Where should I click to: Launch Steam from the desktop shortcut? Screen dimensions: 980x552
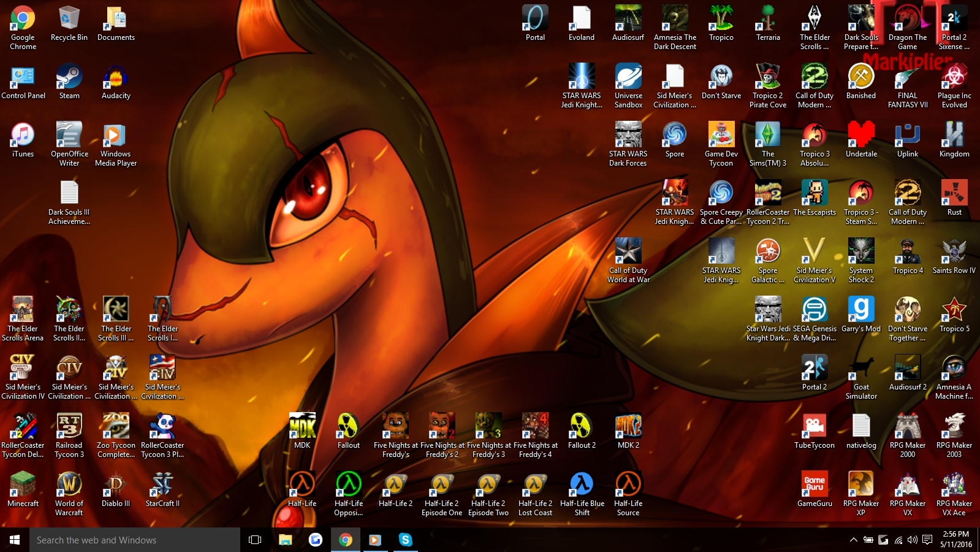[69, 82]
